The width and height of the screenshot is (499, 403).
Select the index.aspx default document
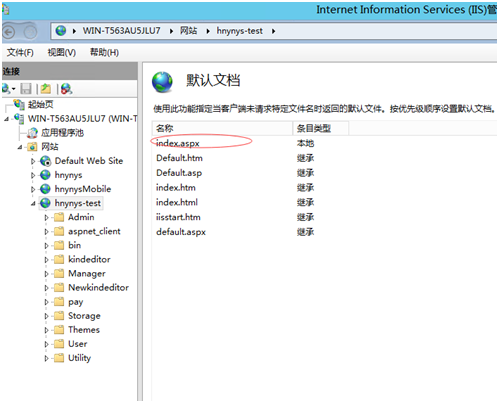pyautogui.click(x=178, y=143)
